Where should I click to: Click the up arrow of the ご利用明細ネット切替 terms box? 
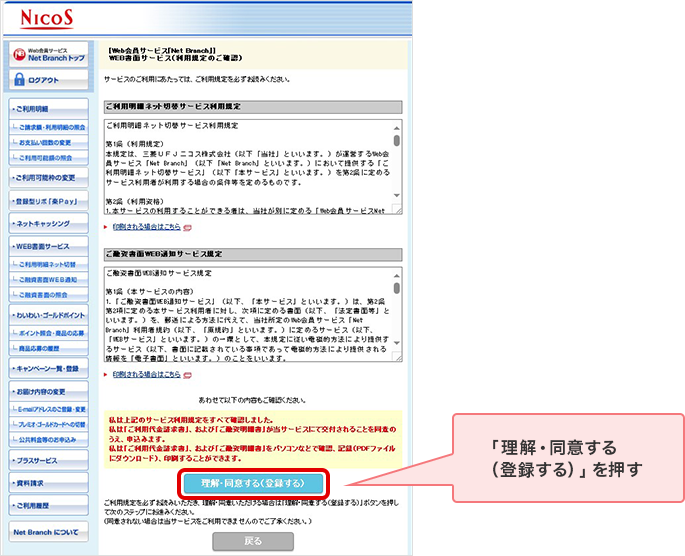396,128
